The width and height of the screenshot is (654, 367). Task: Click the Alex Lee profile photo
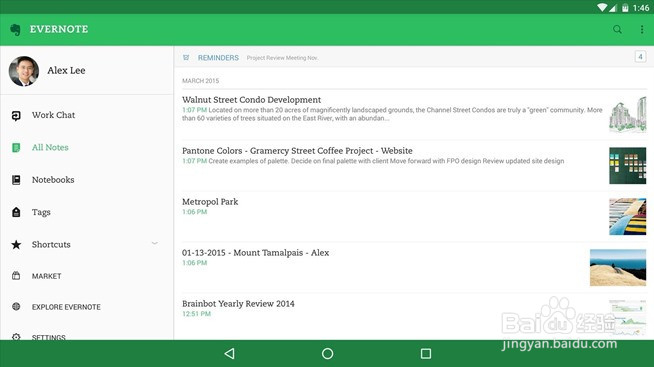click(x=24, y=71)
